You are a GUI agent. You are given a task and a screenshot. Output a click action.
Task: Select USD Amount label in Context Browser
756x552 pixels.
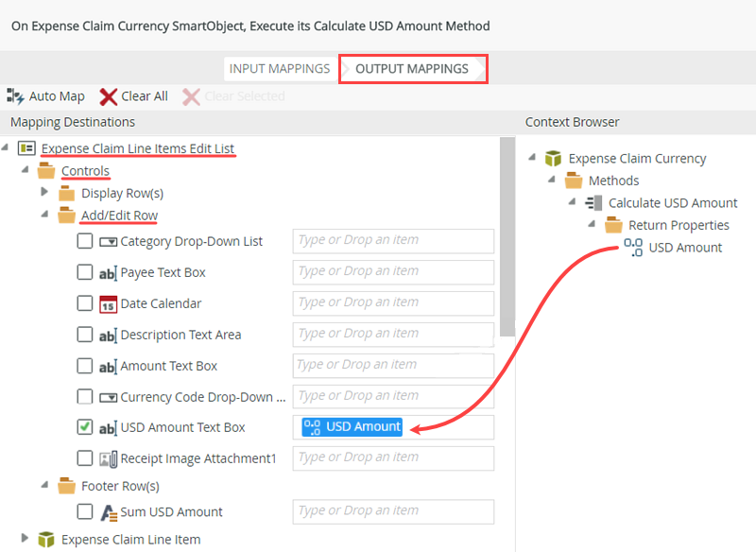pyautogui.click(x=685, y=248)
